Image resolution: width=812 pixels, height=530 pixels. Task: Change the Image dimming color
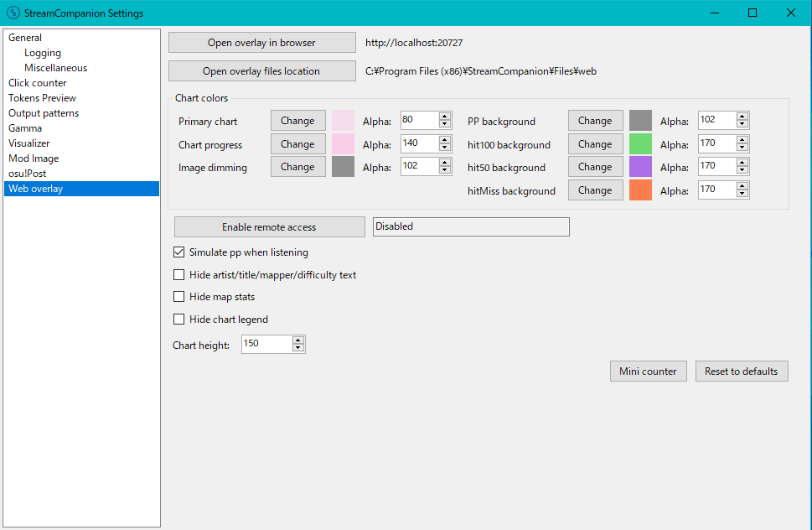click(297, 167)
